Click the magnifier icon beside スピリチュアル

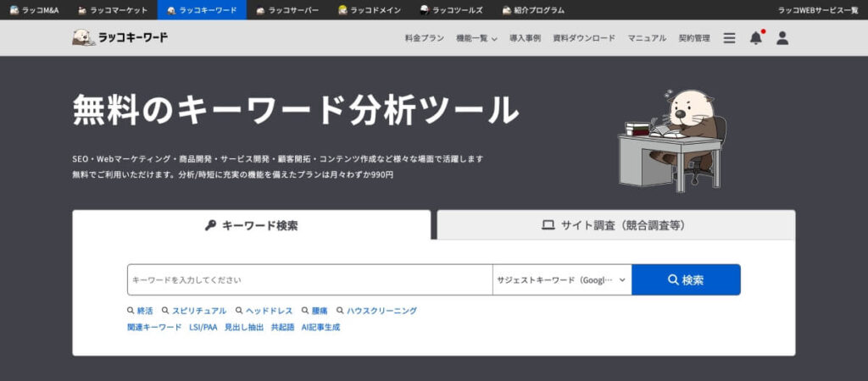(x=165, y=311)
